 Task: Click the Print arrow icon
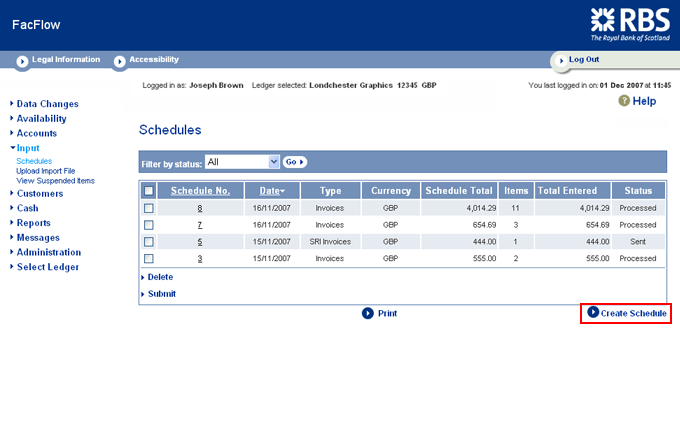pyautogui.click(x=368, y=313)
